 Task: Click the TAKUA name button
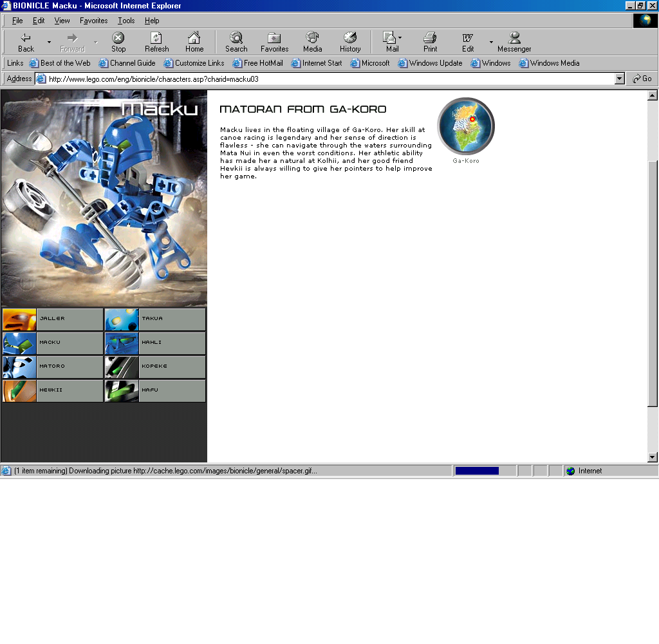172,319
